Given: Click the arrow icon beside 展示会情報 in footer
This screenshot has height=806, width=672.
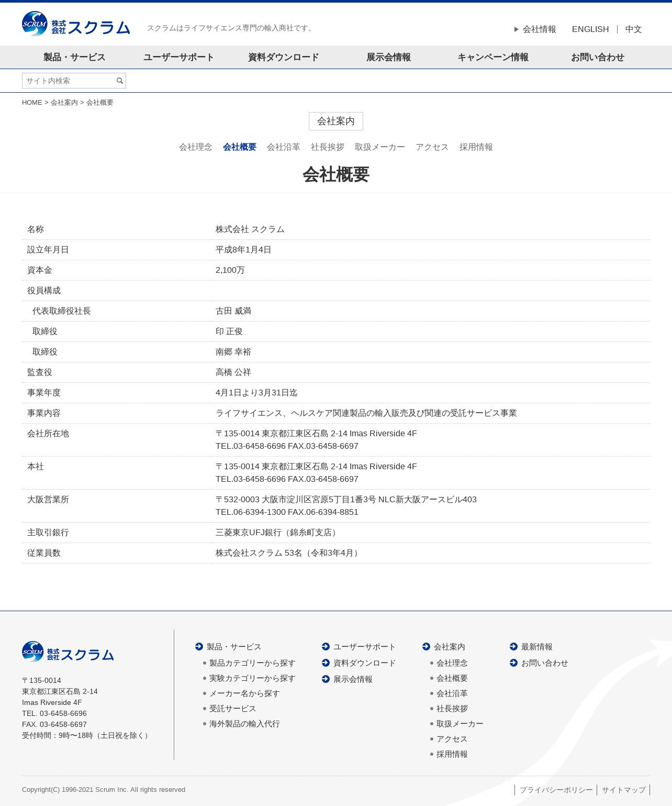Looking at the screenshot, I should click(326, 679).
